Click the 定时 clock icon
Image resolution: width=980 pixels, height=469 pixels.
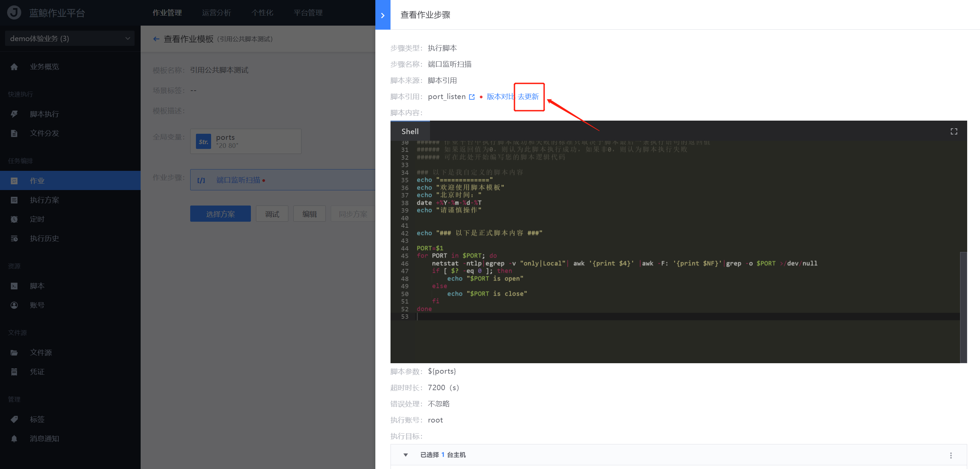pos(14,219)
